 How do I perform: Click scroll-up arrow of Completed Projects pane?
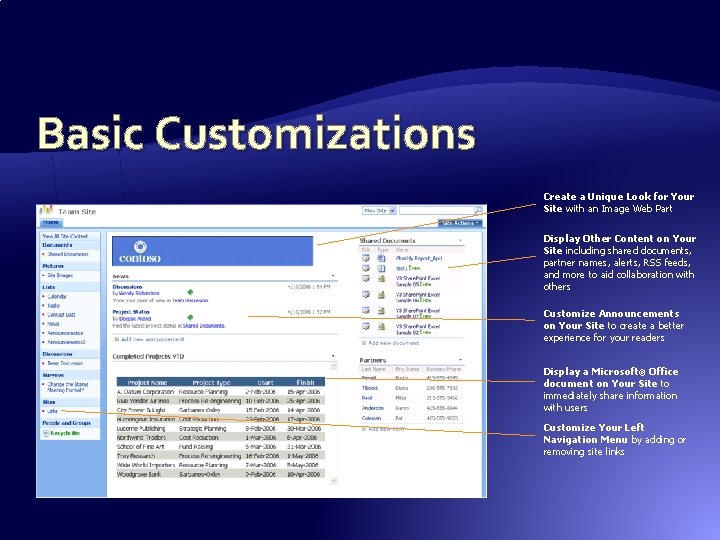334,366
